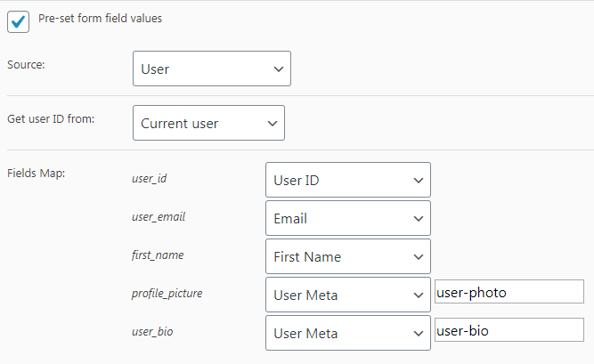Open the user_email dropdown set to Email
This screenshot has width=594, height=364.
(347, 218)
